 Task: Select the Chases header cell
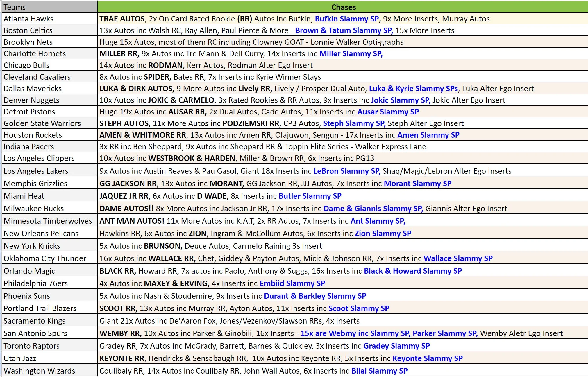343,7
